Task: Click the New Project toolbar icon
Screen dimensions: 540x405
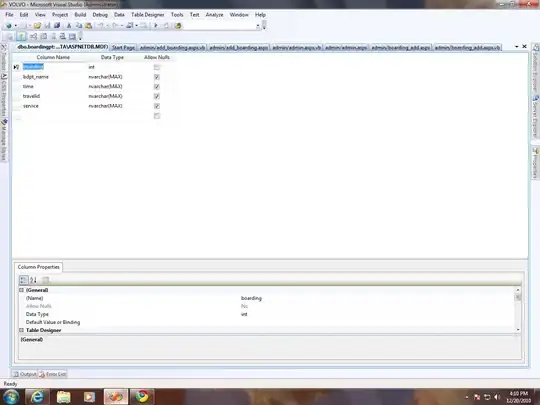Action: [x=9, y=25]
